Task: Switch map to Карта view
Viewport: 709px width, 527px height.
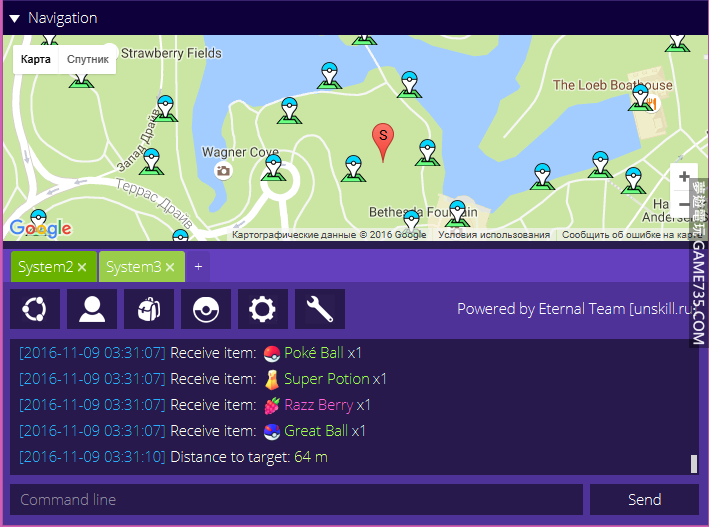Action: click(x=35, y=60)
